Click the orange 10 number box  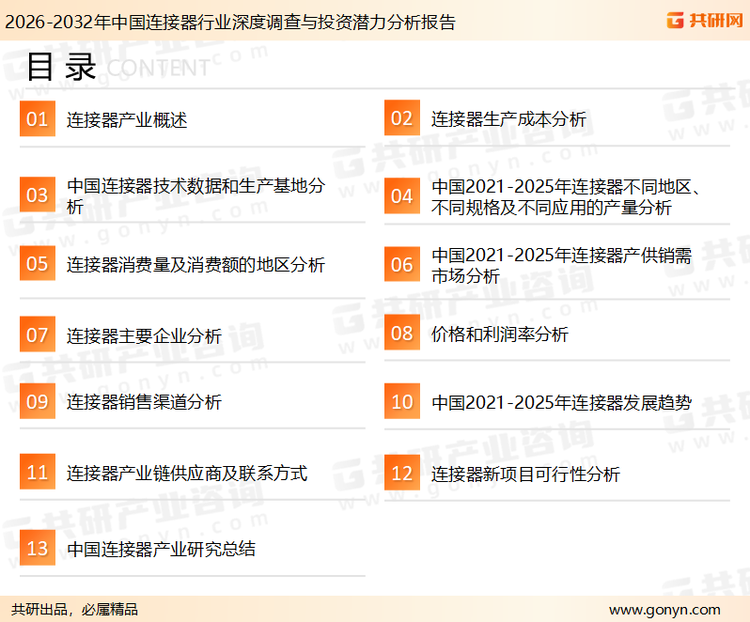tap(402, 401)
